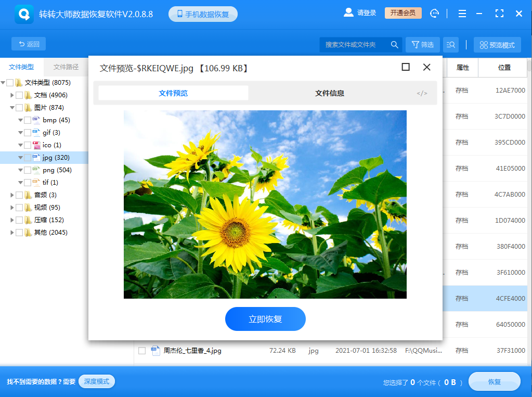This screenshot has height=397, width=532.
Task: Click the 手机数据恢复 phone recovery icon
Action: pyautogui.click(x=179, y=14)
